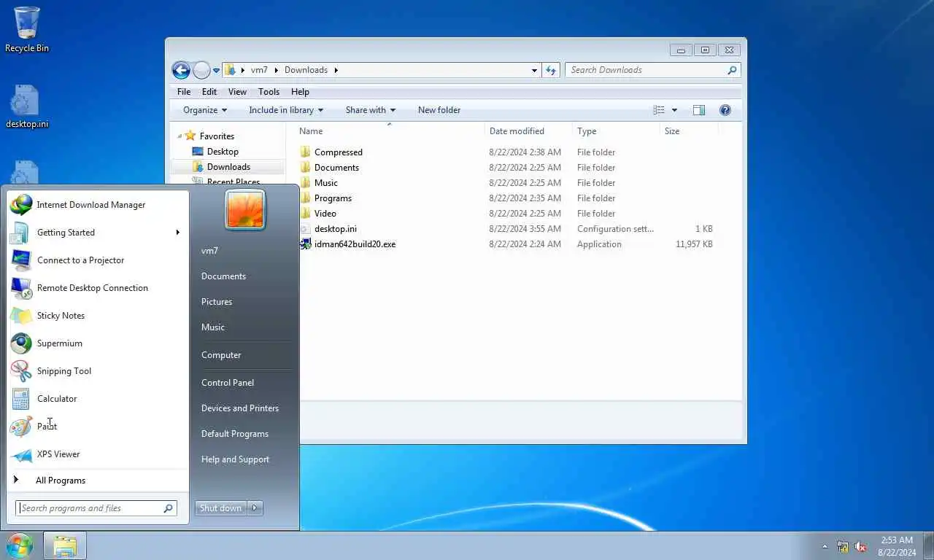
Task: Select the Compressed folder
Action: click(339, 152)
